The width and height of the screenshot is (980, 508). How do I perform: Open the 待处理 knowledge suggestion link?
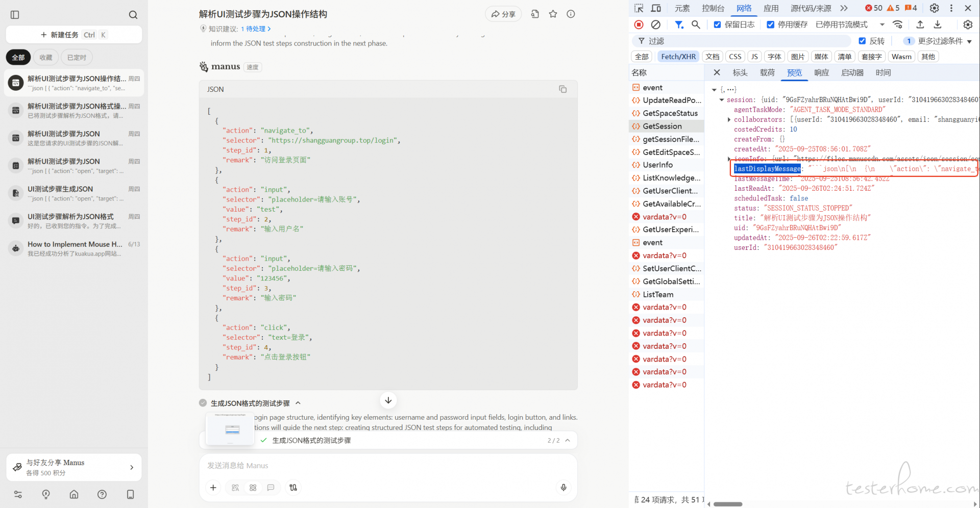coord(256,29)
